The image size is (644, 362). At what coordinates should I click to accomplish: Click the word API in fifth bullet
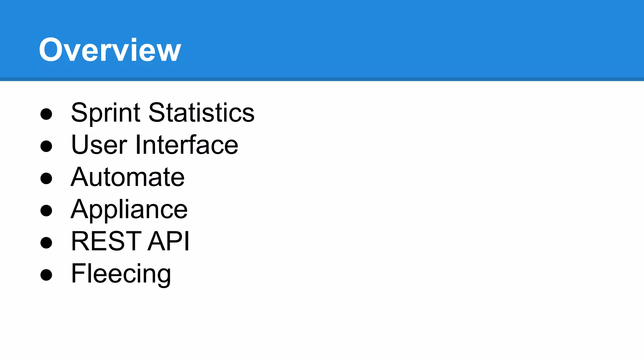point(169,241)
